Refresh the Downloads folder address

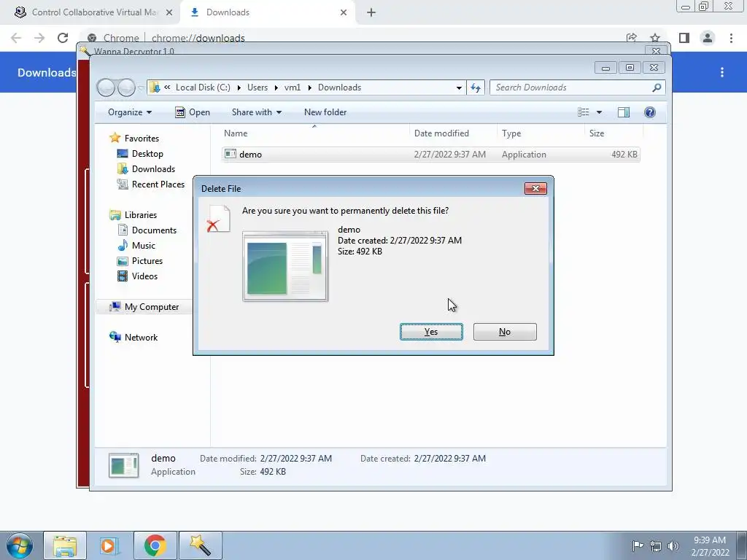[x=476, y=87]
